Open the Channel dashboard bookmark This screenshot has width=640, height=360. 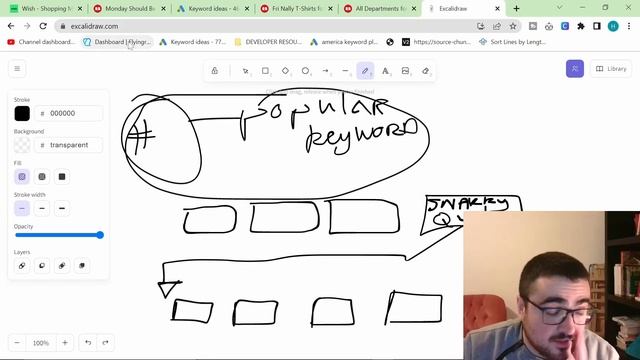[41, 42]
